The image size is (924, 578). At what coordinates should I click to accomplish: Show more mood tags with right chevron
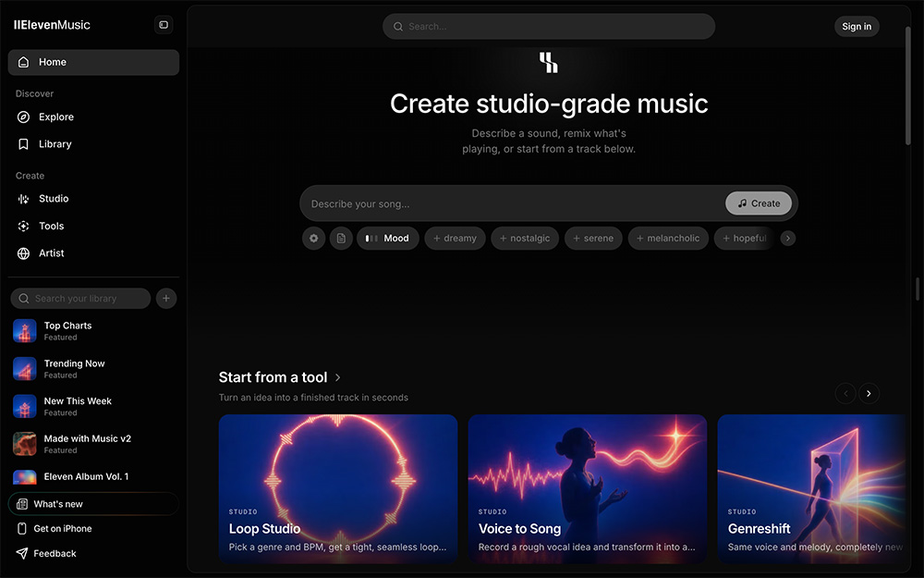(788, 239)
